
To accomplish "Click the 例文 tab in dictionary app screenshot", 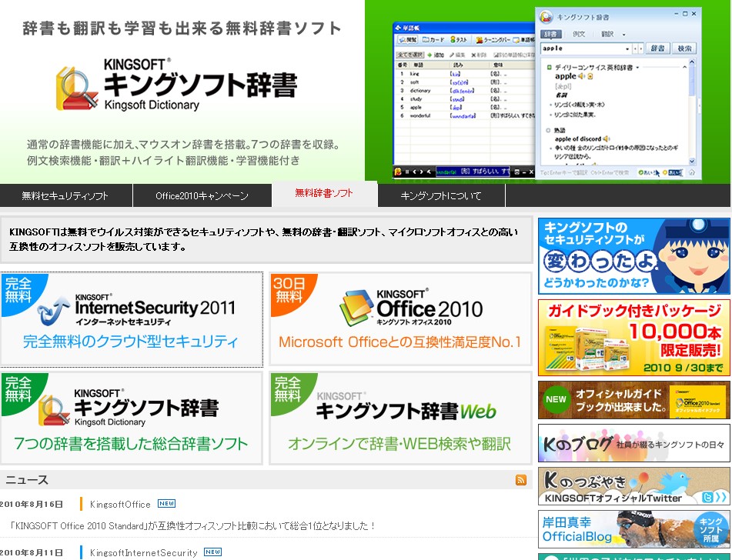I will (579, 34).
